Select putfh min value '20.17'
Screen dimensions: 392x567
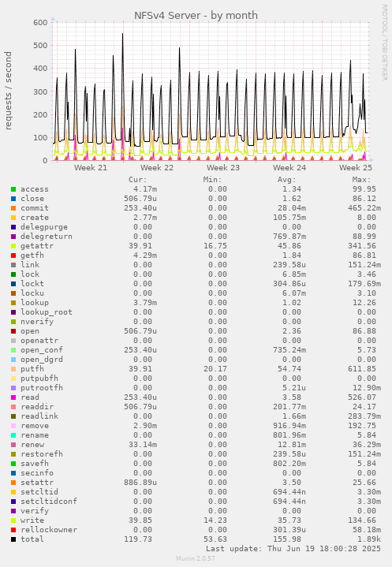(x=215, y=369)
